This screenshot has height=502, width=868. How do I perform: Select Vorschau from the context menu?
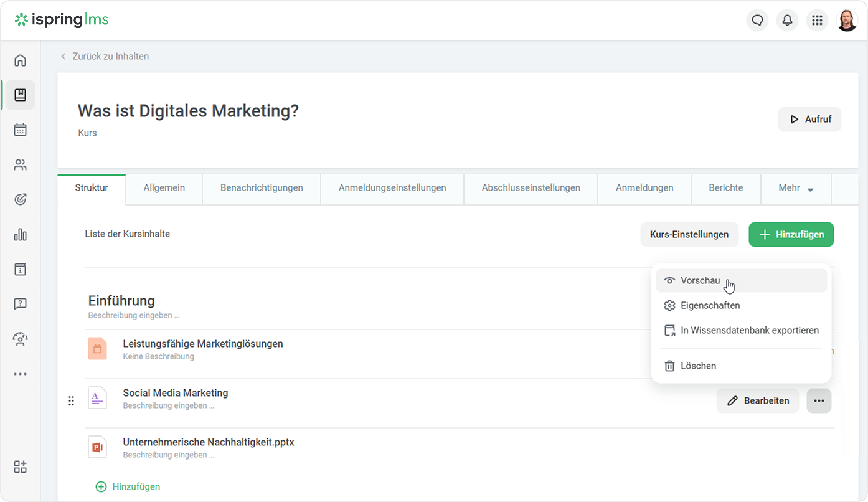[700, 281]
